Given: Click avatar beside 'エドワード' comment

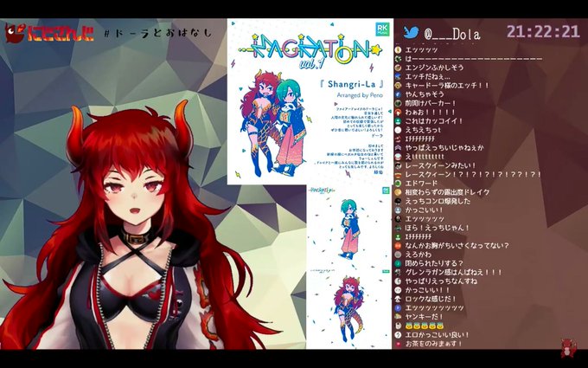Looking at the screenshot, I should [x=398, y=184].
